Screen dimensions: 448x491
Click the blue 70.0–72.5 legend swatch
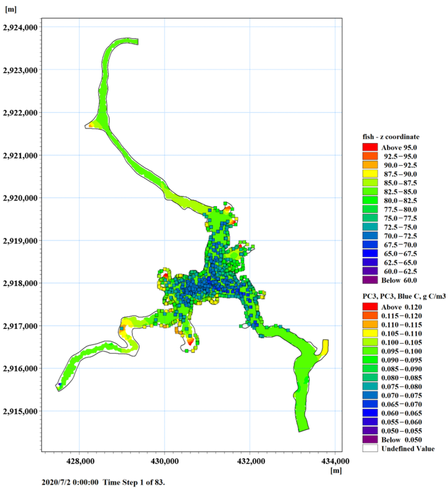pos(370,236)
